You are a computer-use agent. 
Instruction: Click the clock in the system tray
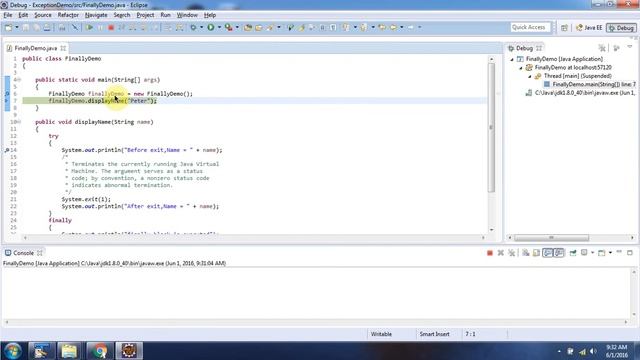coord(616,351)
